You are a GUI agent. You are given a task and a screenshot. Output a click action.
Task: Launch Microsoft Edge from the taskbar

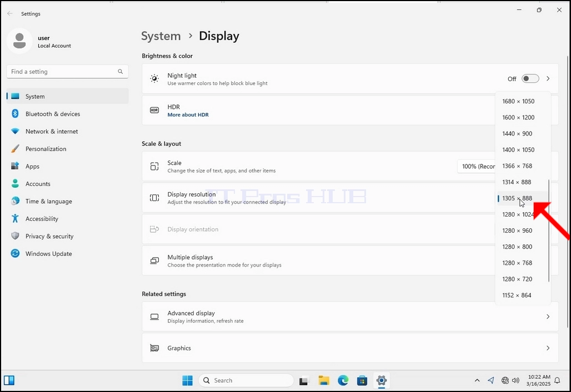(x=343, y=380)
